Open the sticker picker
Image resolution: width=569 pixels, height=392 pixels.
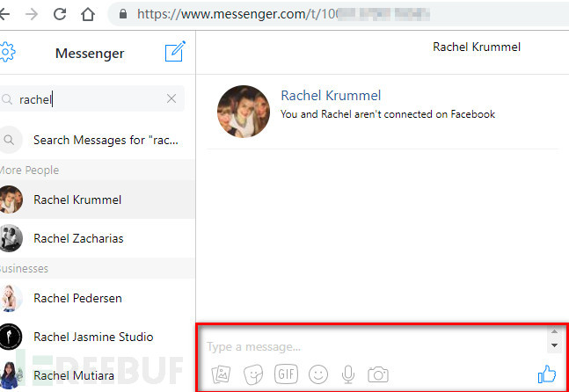pyautogui.click(x=253, y=374)
